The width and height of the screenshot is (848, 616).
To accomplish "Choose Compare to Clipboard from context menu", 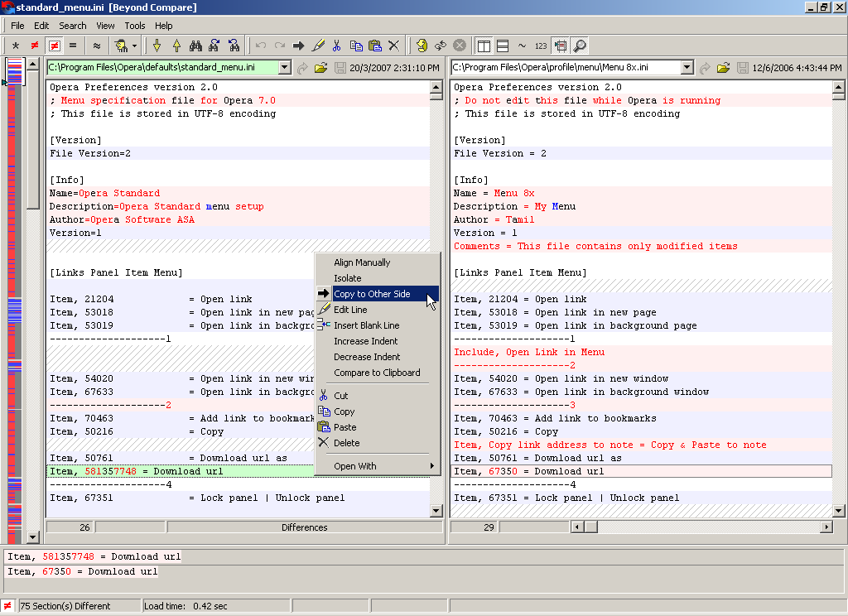I will (x=378, y=372).
